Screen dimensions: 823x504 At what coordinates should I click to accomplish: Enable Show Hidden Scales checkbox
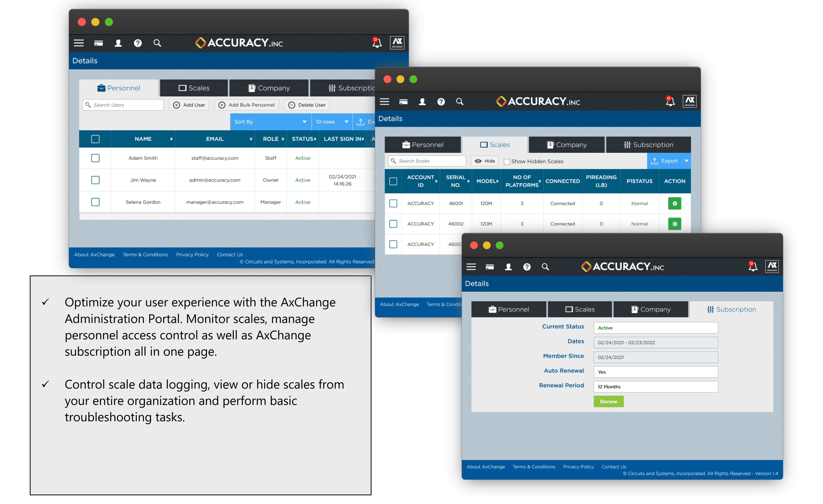pos(507,162)
